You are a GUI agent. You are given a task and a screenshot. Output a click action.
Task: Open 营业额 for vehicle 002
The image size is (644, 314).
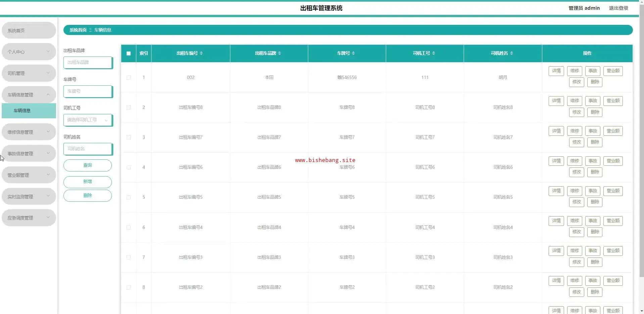click(613, 71)
